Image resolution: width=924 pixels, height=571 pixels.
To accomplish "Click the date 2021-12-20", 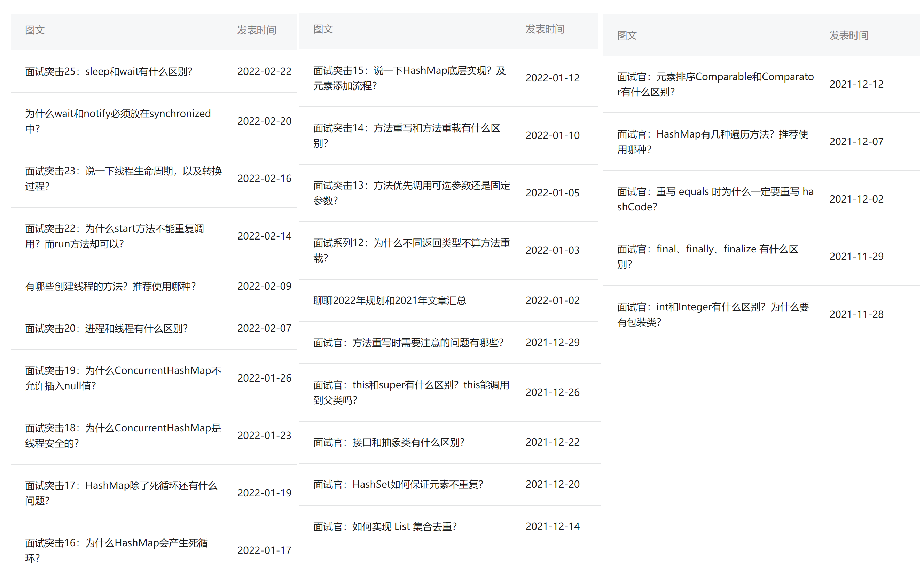I will pyautogui.click(x=553, y=485).
